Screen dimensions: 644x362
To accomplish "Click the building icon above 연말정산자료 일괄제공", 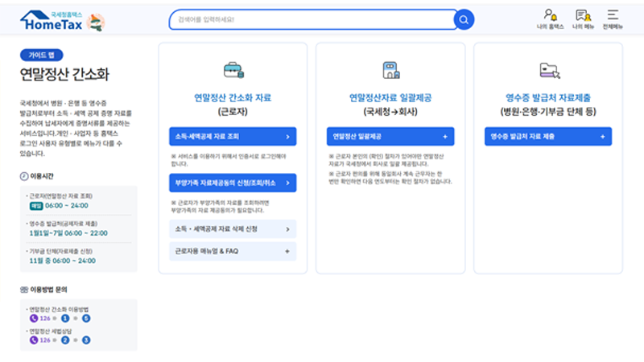I will tap(390, 70).
